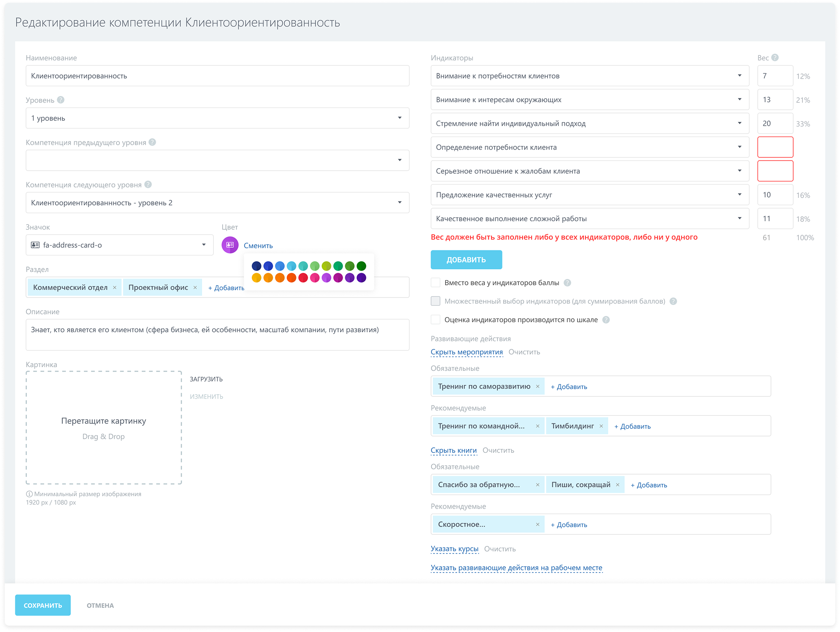
Task: Click + Добавить after the Тимбилдинг tag
Action: (x=632, y=426)
